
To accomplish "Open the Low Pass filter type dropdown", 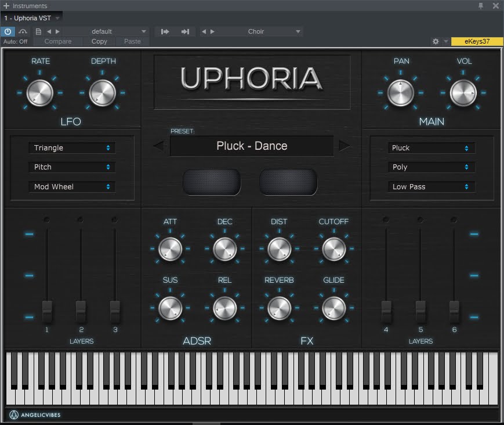I will pyautogui.click(x=431, y=187).
